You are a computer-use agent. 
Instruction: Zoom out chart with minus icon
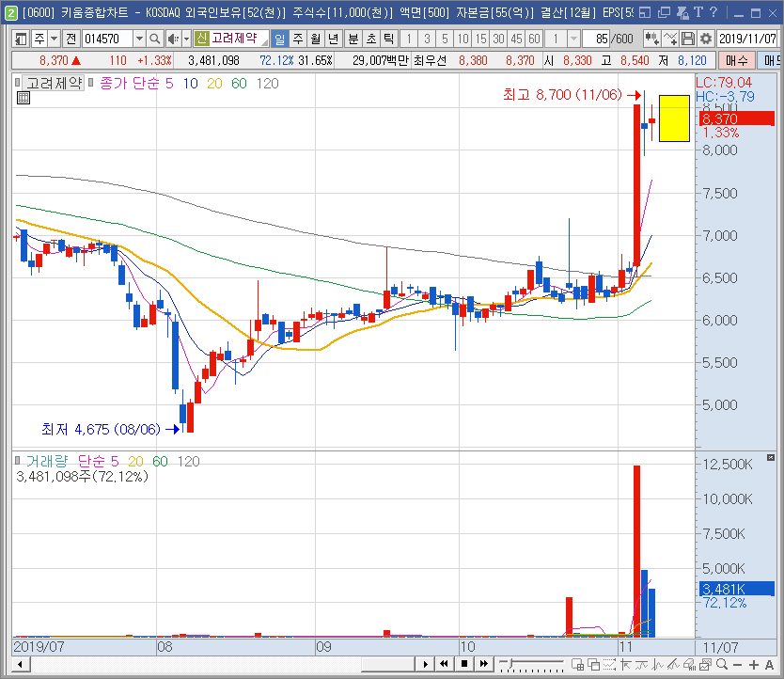tap(738, 665)
